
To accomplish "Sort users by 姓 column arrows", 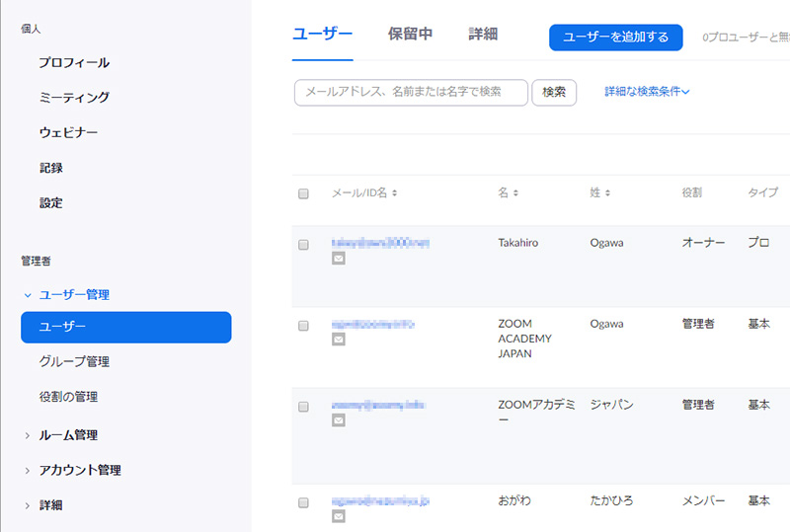I will [x=608, y=193].
